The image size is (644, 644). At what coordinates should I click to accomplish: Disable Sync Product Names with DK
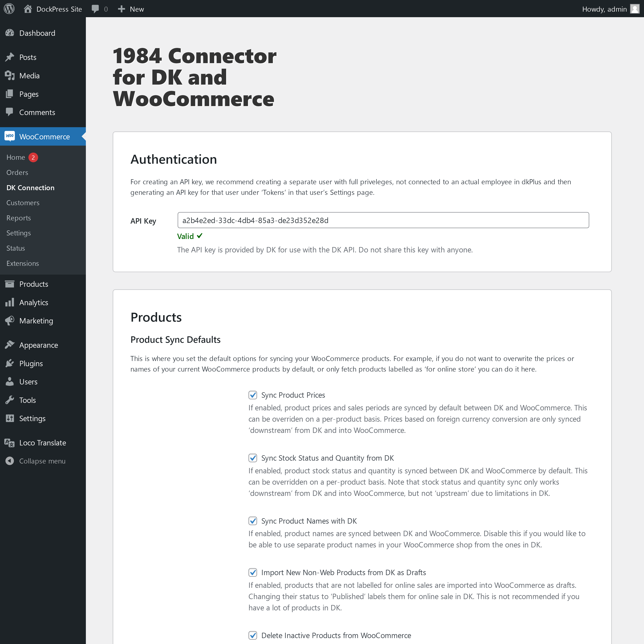pyautogui.click(x=253, y=521)
